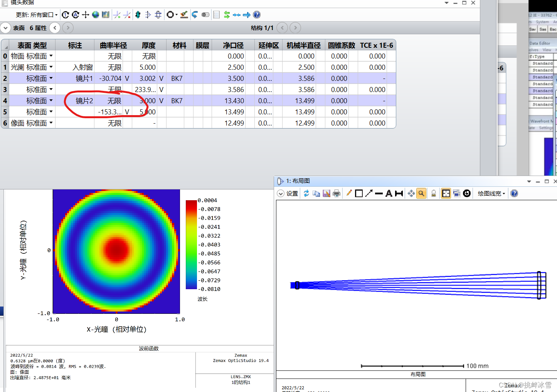Click the Sav button in the right panel
Screen dimensions: 557x392
click(532, 29)
